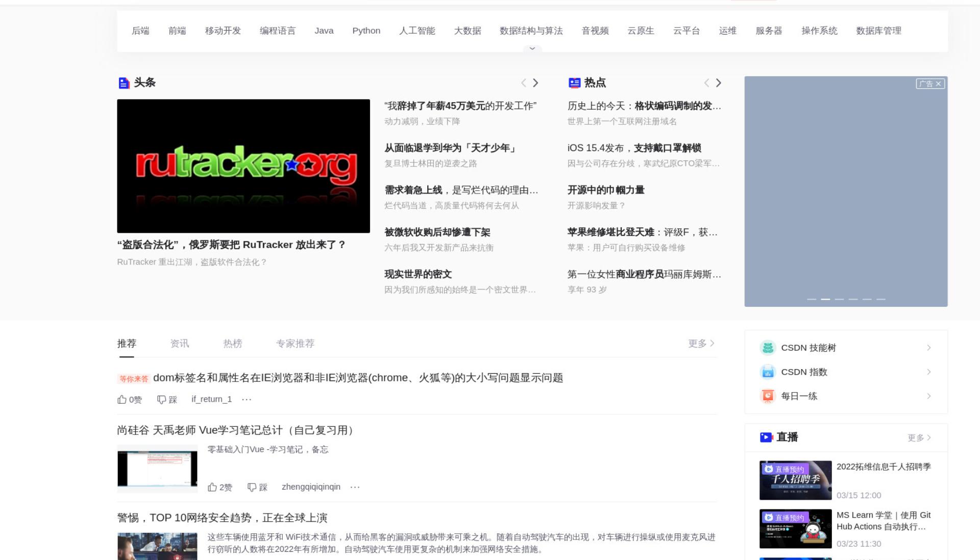
Task: Show previous 热点 items with left arrow
Action: pos(706,83)
